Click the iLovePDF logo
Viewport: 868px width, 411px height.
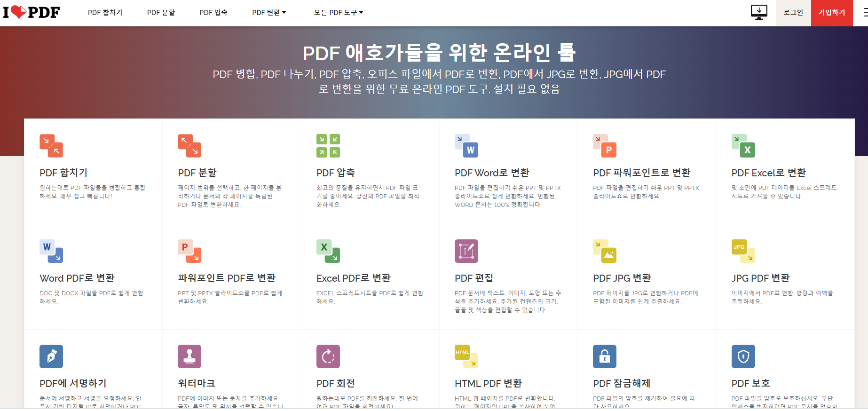coord(32,12)
